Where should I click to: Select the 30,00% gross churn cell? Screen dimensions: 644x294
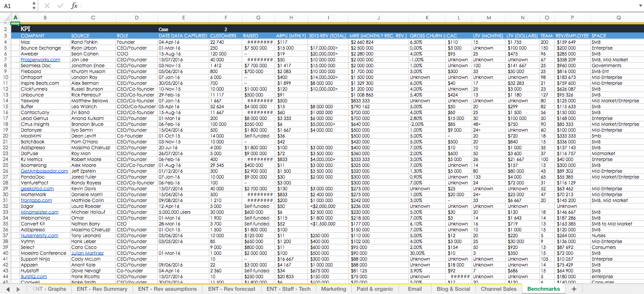point(427,253)
